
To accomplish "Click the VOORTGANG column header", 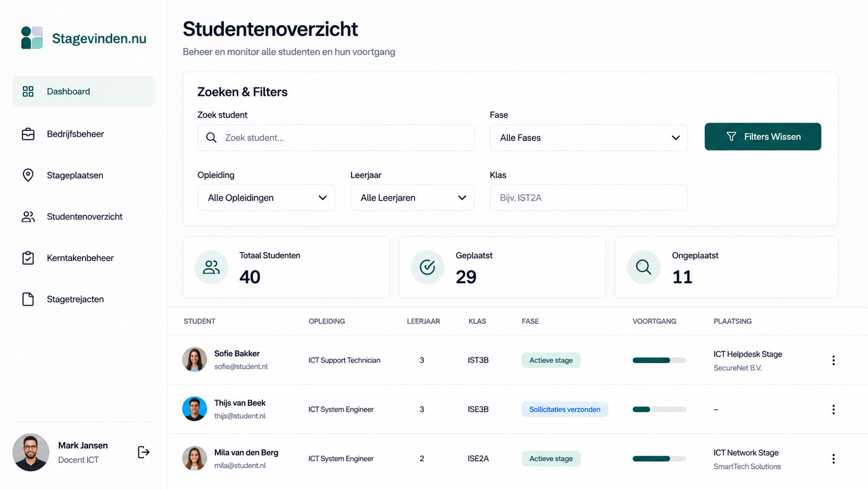I will [x=654, y=321].
